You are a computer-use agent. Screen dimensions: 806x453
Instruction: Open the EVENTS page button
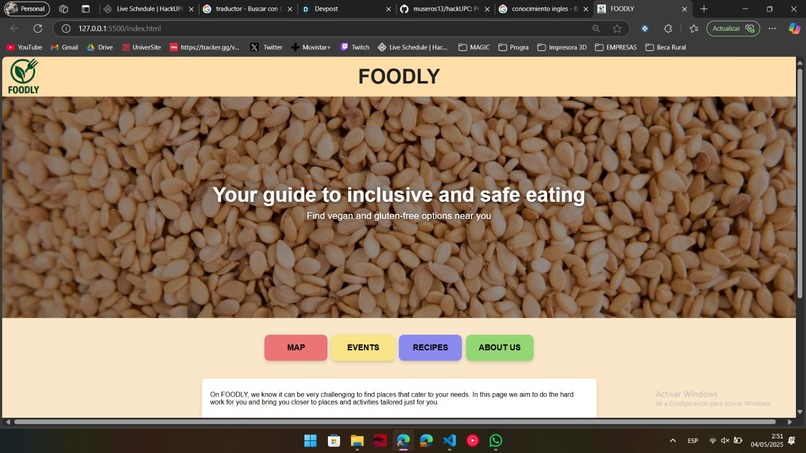tap(363, 348)
